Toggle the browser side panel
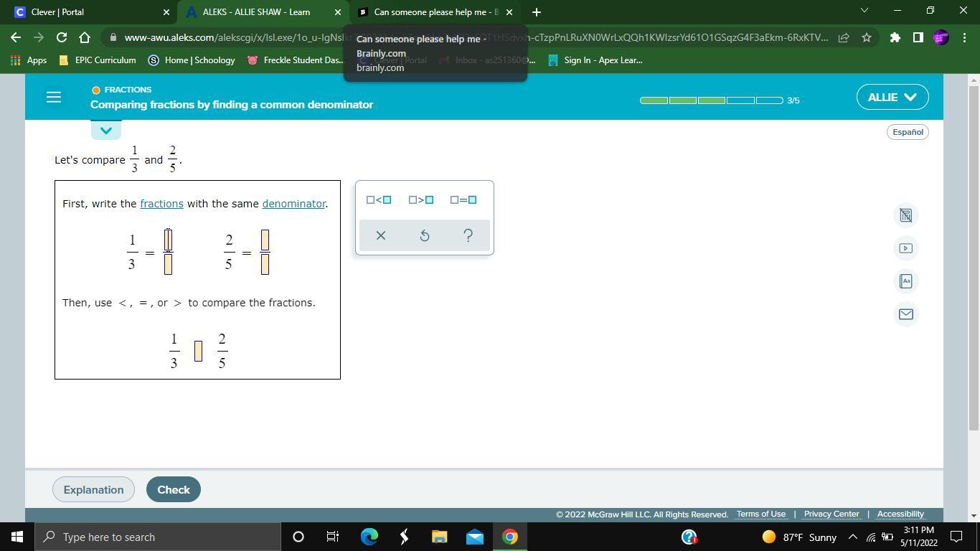980x551 pixels. (x=918, y=37)
